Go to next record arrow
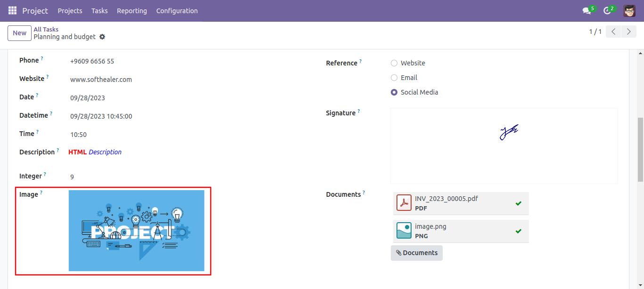This screenshot has height=289, width=644. [x=629, y=32]
